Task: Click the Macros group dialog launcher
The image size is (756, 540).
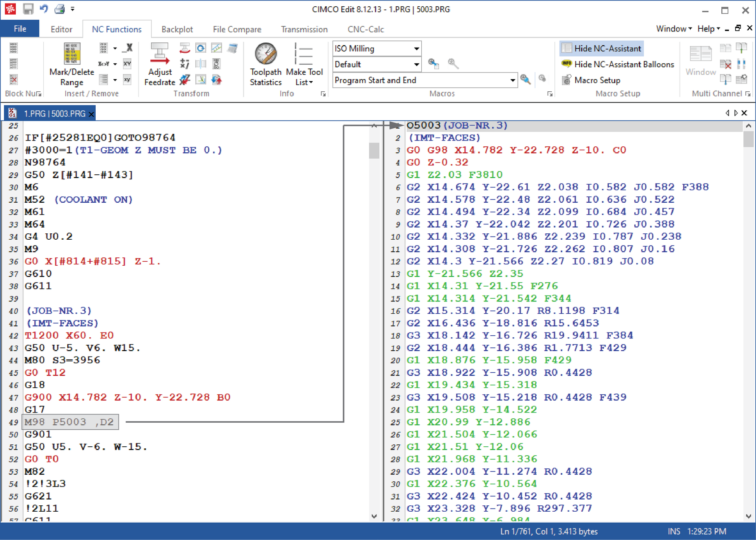Action: point(550,94)
